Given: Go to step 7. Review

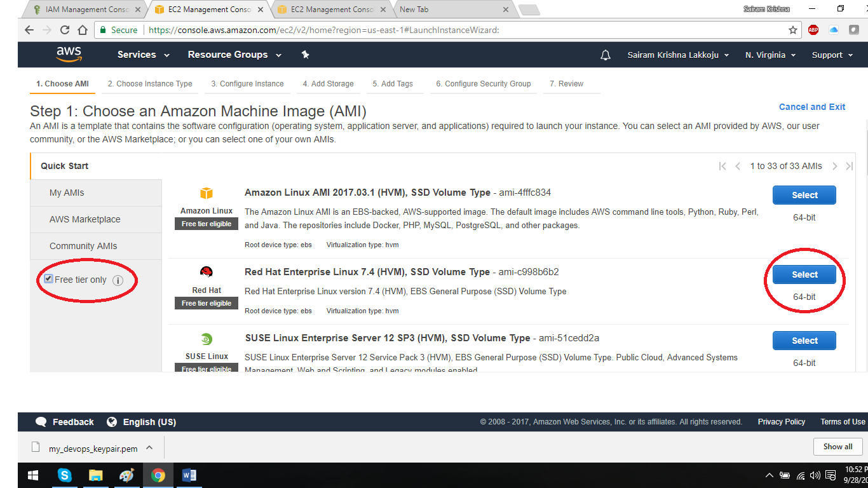Looking at the screenshot, I should 566,84.
